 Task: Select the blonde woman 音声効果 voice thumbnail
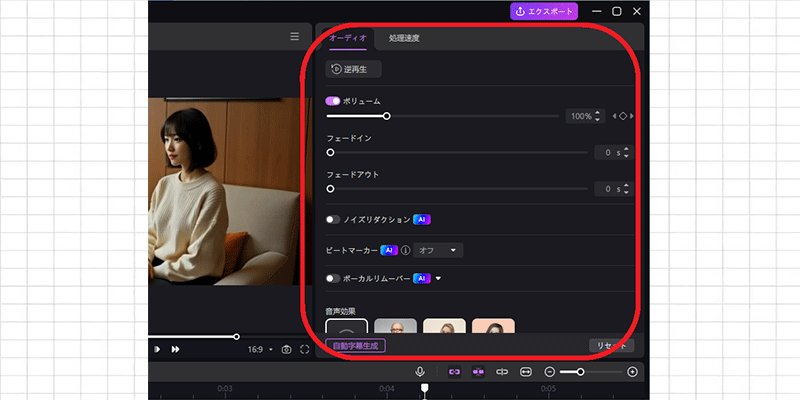(444, 326)
